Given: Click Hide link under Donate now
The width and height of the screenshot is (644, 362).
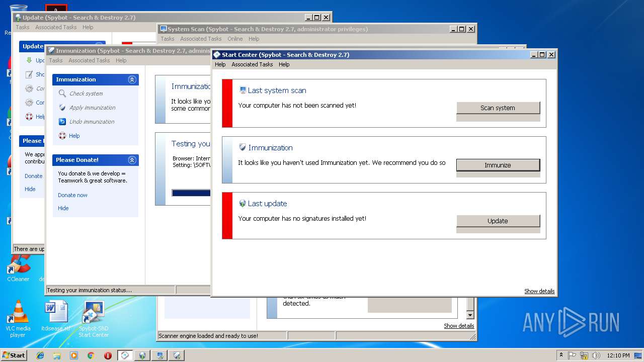Looking at the screenshot, I should [x=63, y=208].
